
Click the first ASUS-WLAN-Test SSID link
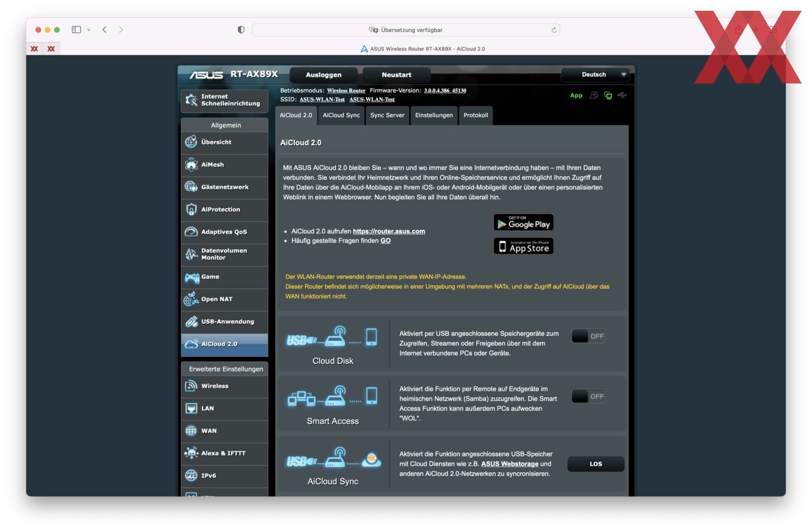click(322, 100)
